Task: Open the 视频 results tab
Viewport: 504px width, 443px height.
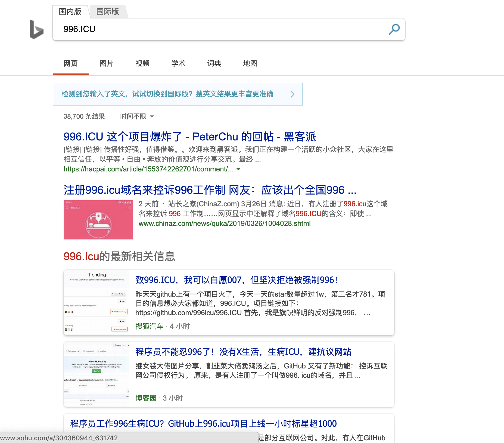Action: tap(142, 63)
